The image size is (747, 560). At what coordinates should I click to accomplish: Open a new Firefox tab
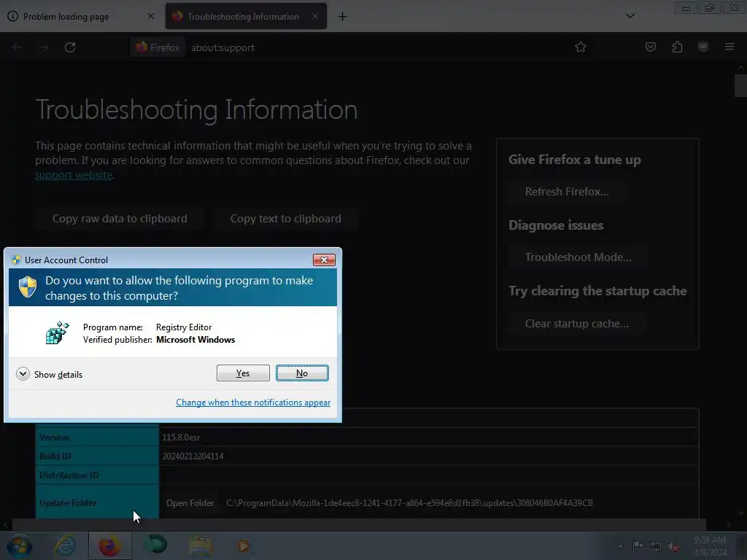[343, 17]
